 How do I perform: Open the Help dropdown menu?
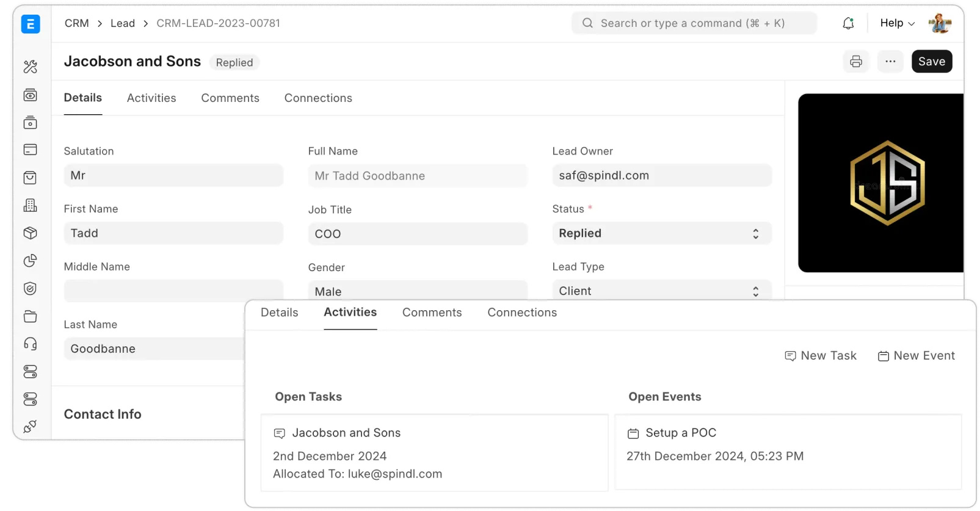coord(897,23)
